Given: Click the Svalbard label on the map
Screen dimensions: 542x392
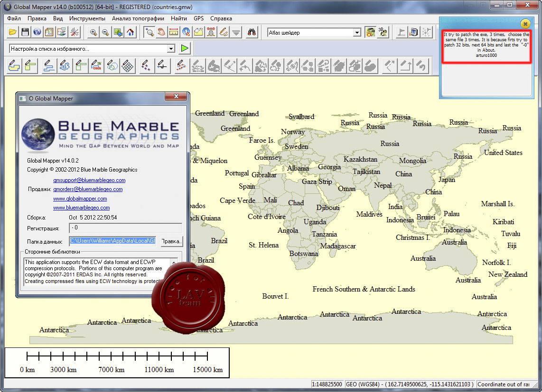Looking at the screenshot, I should [x=301, y=117].
